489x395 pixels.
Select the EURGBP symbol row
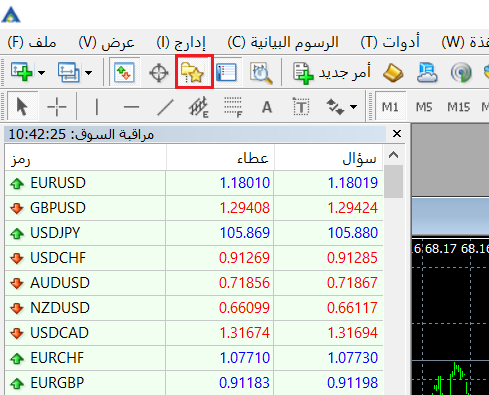point(194,383)
